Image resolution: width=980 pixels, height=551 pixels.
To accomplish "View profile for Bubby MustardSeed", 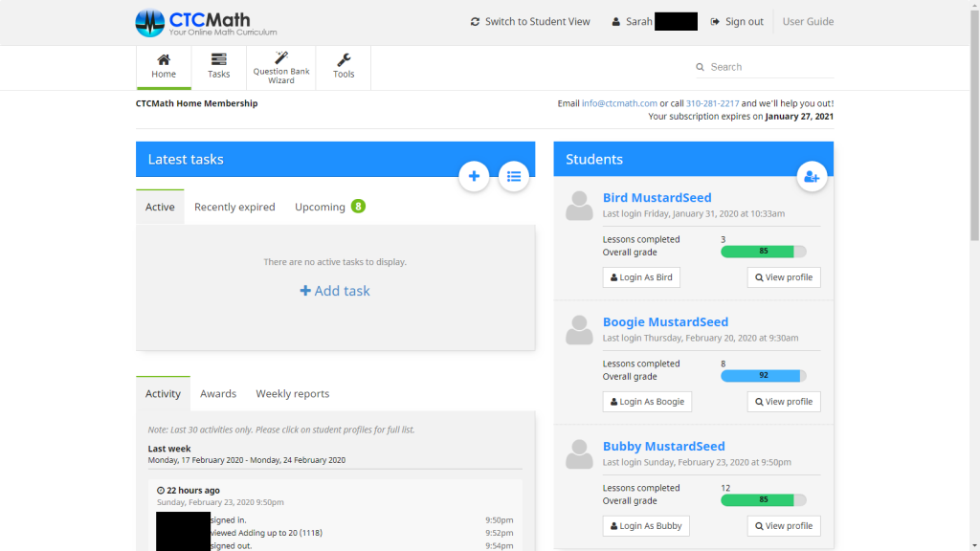I will click(784, 526).
